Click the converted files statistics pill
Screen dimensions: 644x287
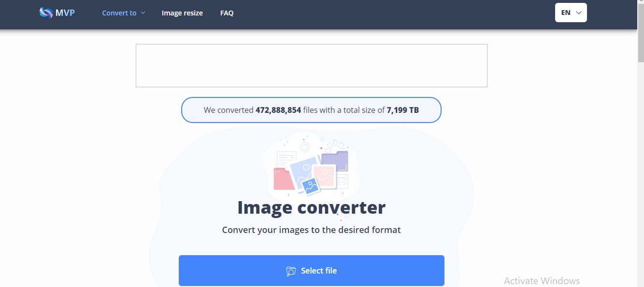[311, 110]
